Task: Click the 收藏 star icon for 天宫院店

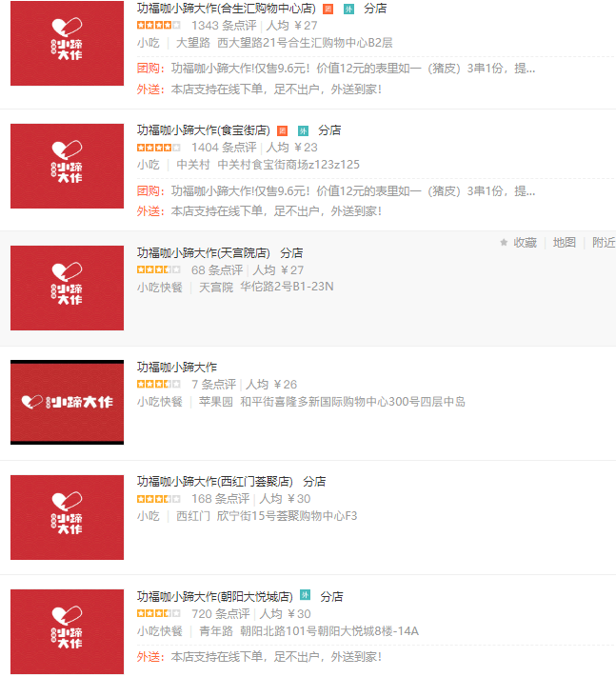Action: pyautogui.click(x=504, y=243)
